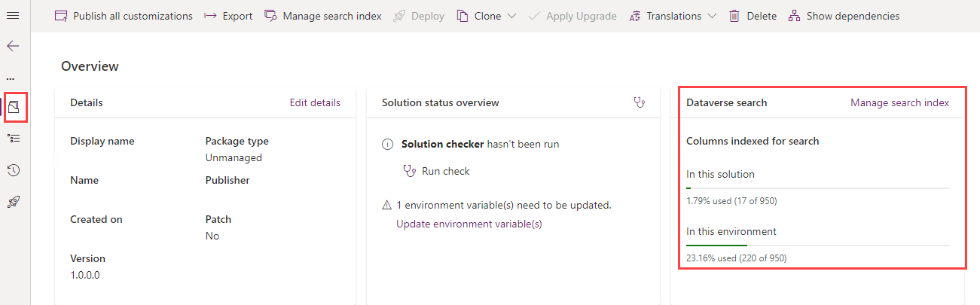Go back using the left arrow icon
This screenshot has width=980, height=305.
click(x=13, y=46)
